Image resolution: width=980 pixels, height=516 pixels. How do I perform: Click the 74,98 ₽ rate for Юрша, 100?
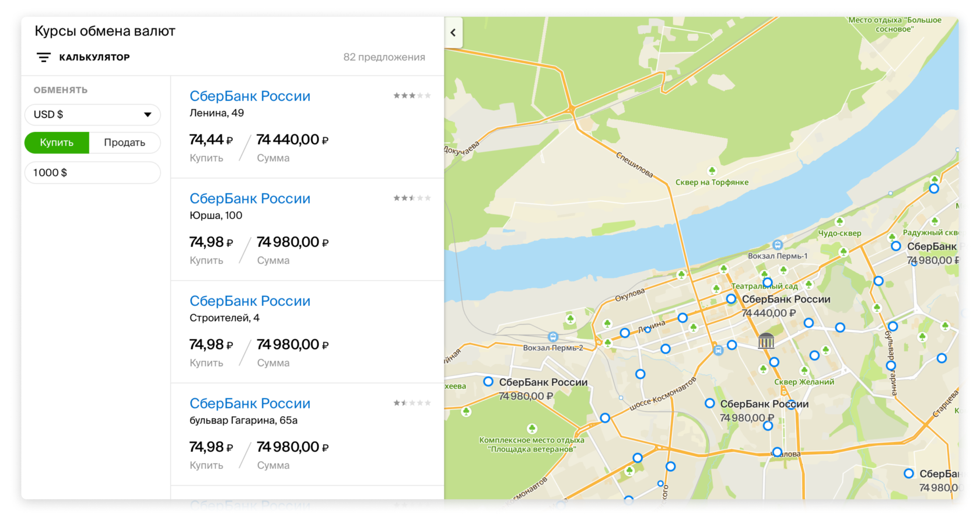pos(211,242)
